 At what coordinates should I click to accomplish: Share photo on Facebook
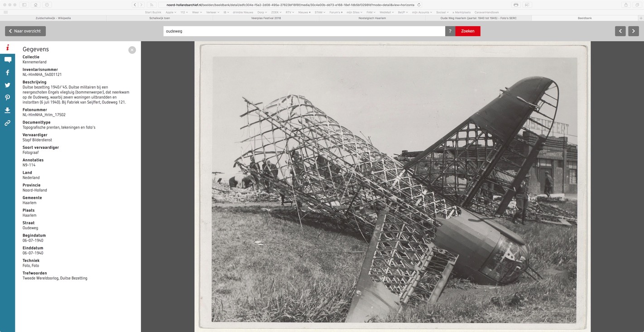(x=8, y=72)
